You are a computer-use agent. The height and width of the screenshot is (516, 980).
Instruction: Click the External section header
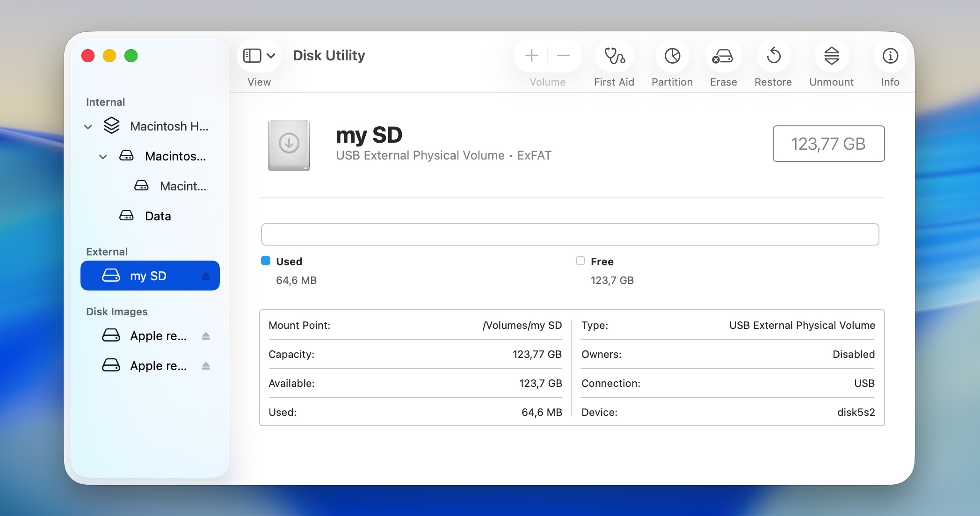107,252
